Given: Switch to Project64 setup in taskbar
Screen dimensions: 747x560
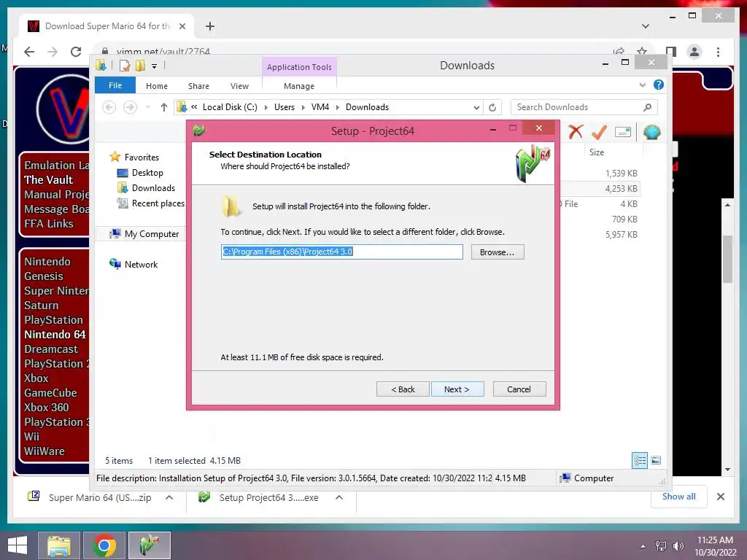Looking at the screenshot, I should tap(150, 545).
